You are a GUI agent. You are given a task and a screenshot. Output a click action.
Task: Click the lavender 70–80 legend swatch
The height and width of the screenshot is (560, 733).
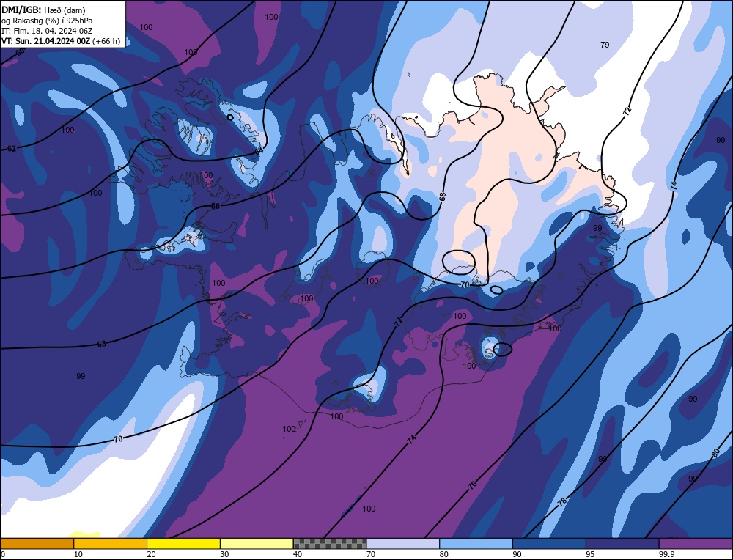coord(403,544)
